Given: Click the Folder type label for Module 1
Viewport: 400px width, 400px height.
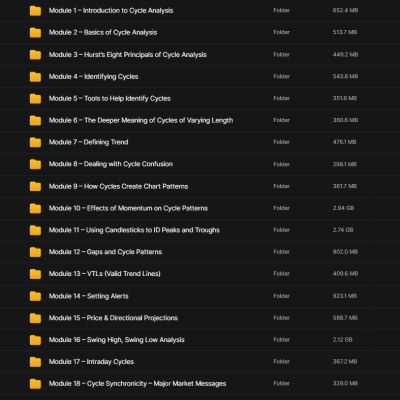Looking at the screenshot, I should (282, 10).
